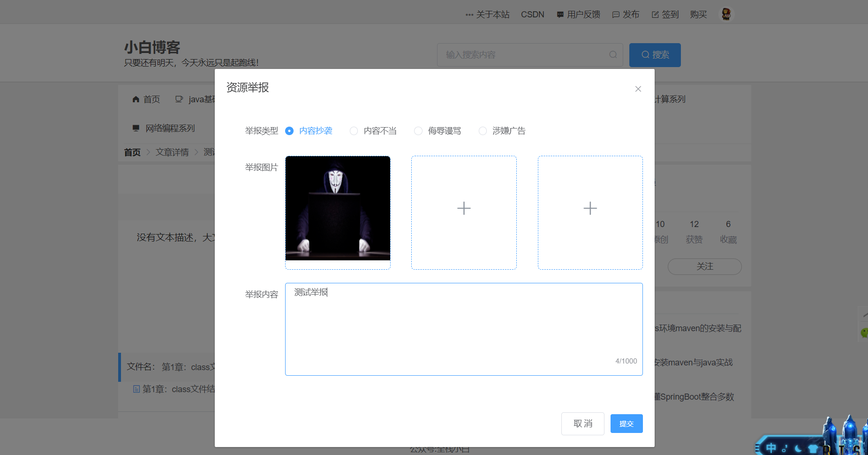Image resolution: width=868 pixels, height=455 pixels.
Task: Click the magnifier icon inside the search field
Action: pos(613,54)
